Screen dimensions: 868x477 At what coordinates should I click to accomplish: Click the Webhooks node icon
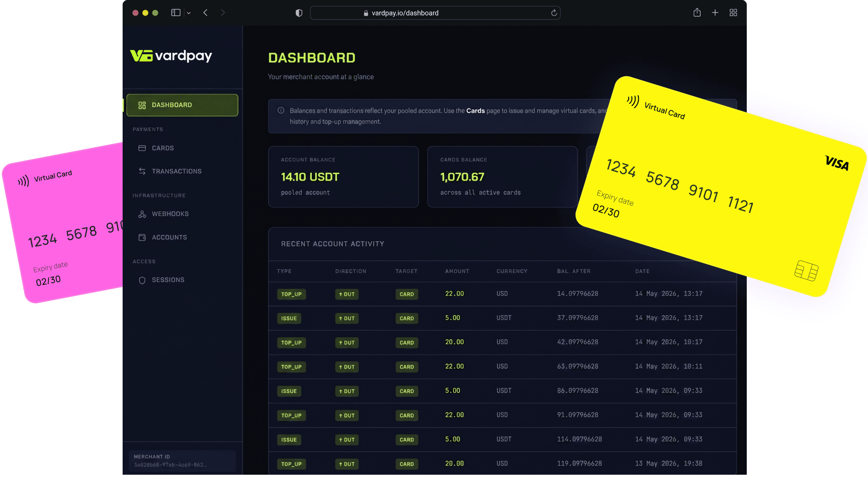point(142,214)
